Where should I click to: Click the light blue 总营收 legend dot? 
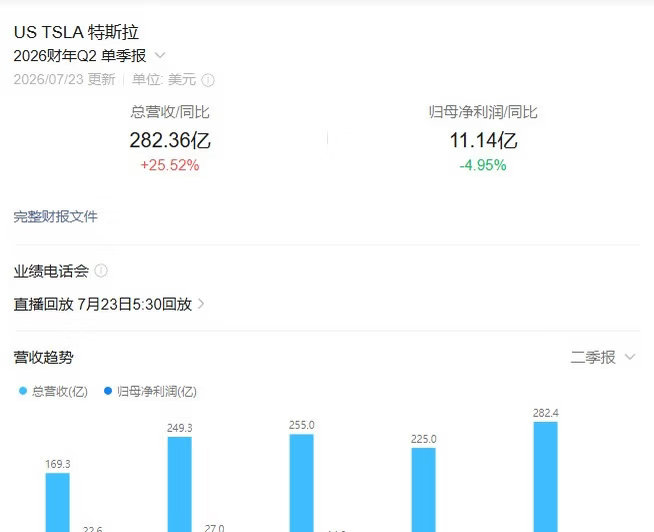tap(23, 391)
